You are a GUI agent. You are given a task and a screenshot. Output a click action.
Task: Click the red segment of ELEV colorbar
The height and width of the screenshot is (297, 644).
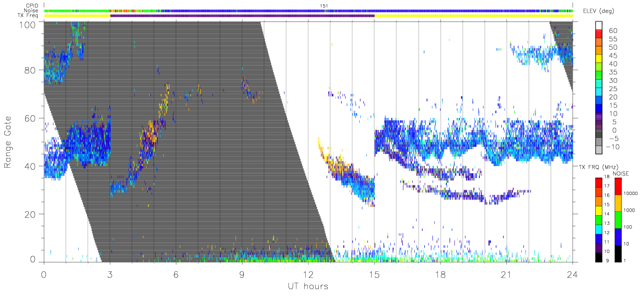tap(599, 34)
